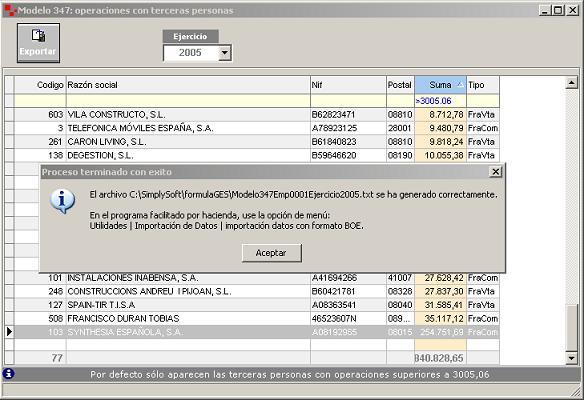Screen dimensions: 584x400
Task: Click the blue info icon in status bar
Action: [x=8, y=374]
